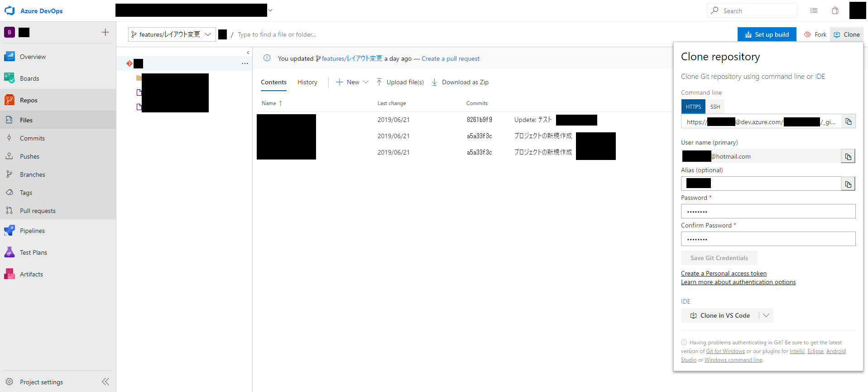
Task: Open Files in the Repos menu
Action: coord(58,120)
